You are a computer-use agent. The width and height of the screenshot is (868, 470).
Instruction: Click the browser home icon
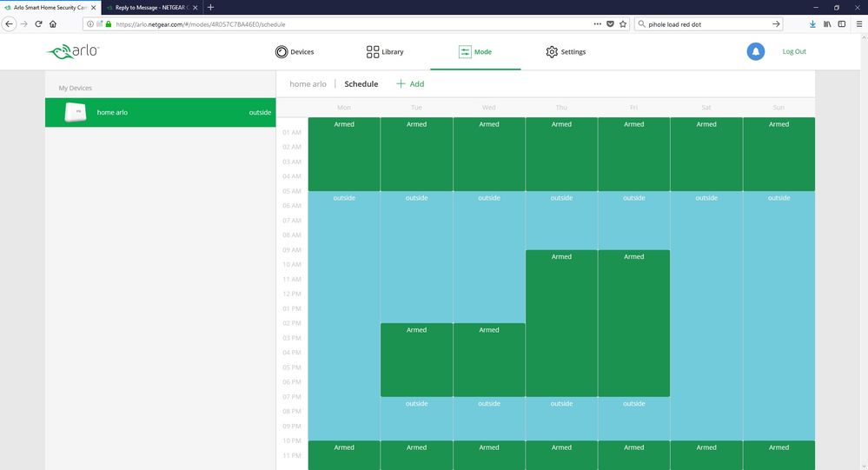[53, 23]
